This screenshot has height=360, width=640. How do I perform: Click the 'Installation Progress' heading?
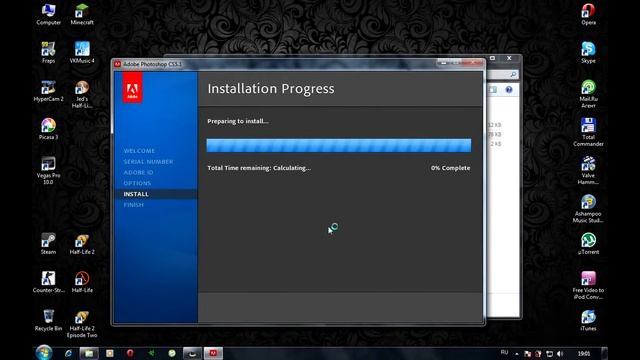coord(271,89)
